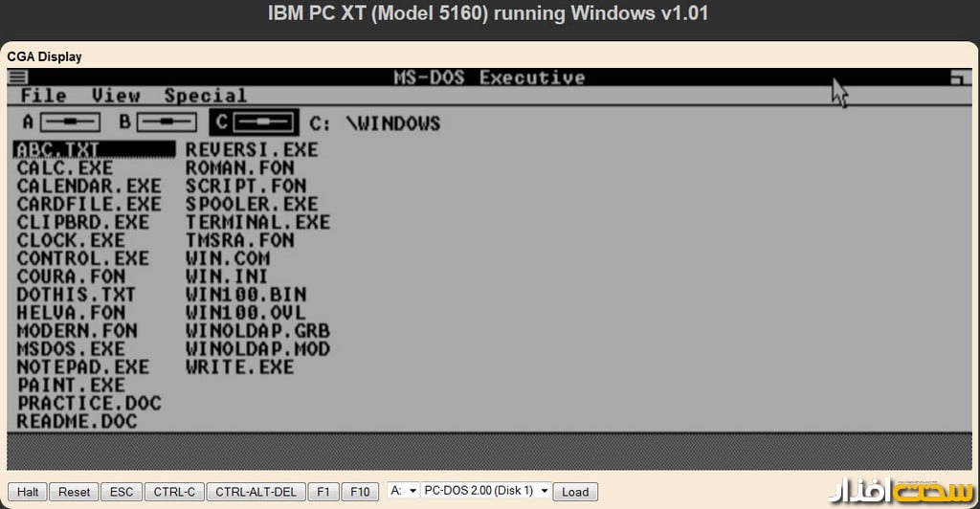Click the zoom icon in title bar

click(x=958, y=78)
